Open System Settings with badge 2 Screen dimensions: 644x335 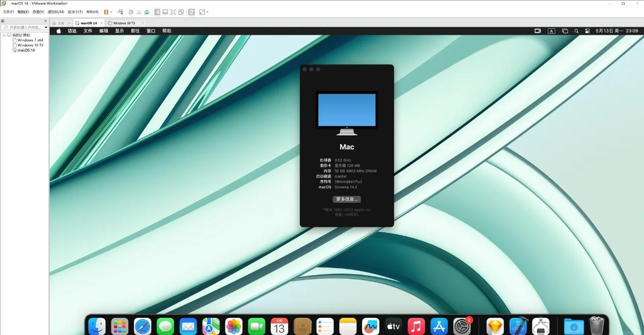pyautogui.click(x=462, y=326)
